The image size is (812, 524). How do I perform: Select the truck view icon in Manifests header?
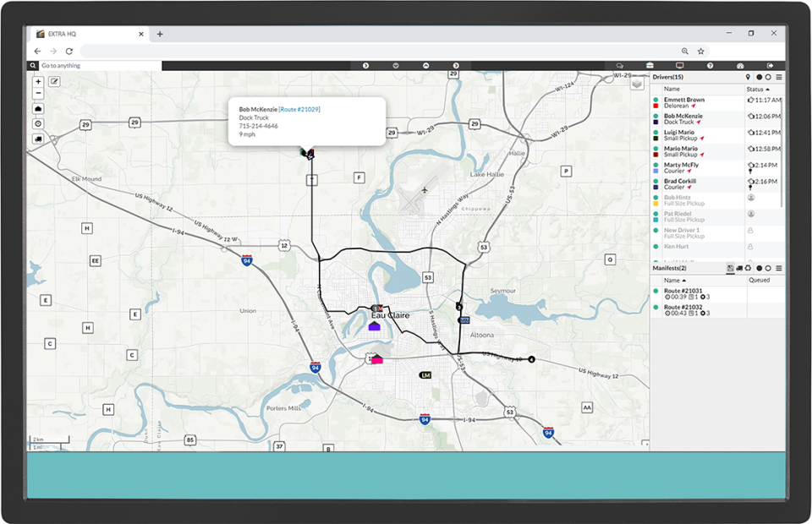(x=739, y=269)
